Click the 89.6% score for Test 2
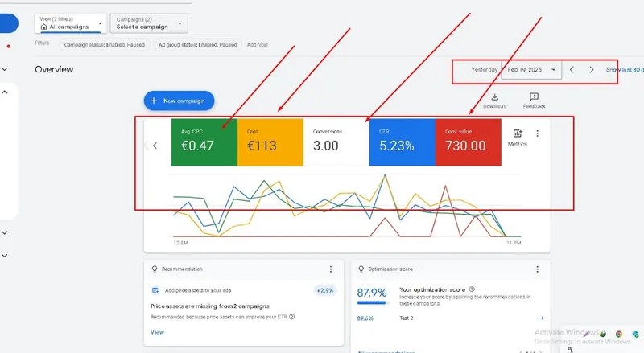This screenshot has height=353, width=644. [x=365, y=318]
